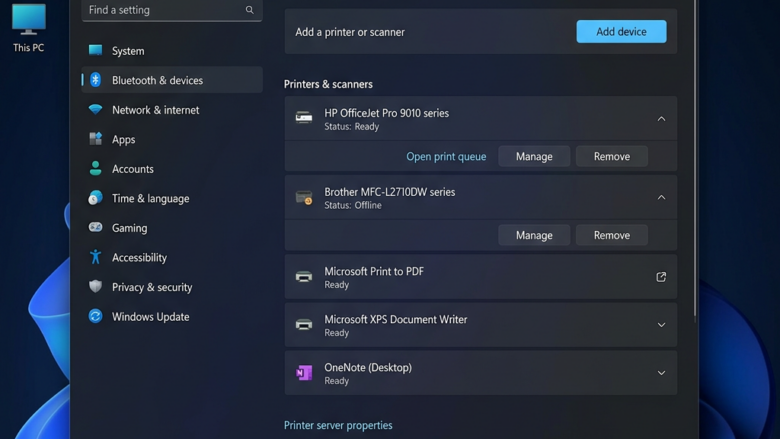Go to Network & internet settings
This screenshot has width=780, height=439.
pos(172,110)
